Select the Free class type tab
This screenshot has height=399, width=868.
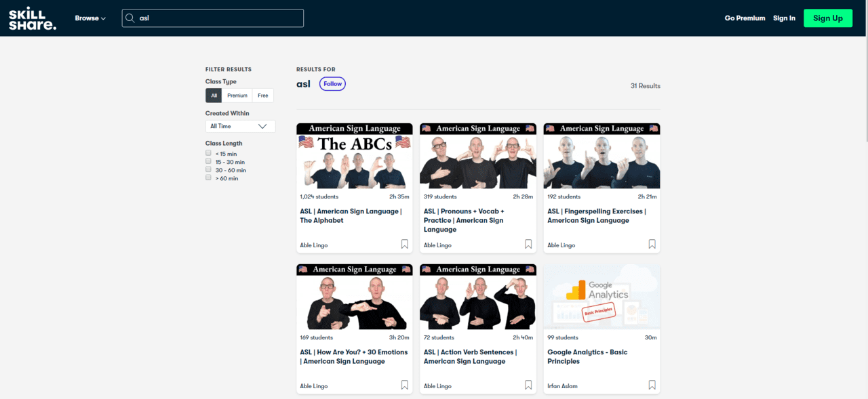point(263,96)
